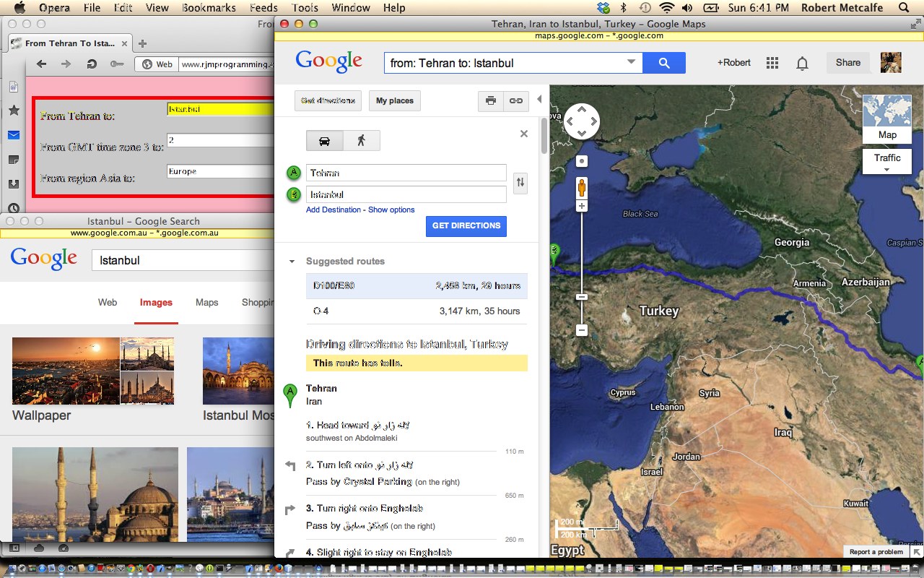This screenshot has height=578, width=924.
Task: Click the My Location button above pegman
Action: [582, 161]
